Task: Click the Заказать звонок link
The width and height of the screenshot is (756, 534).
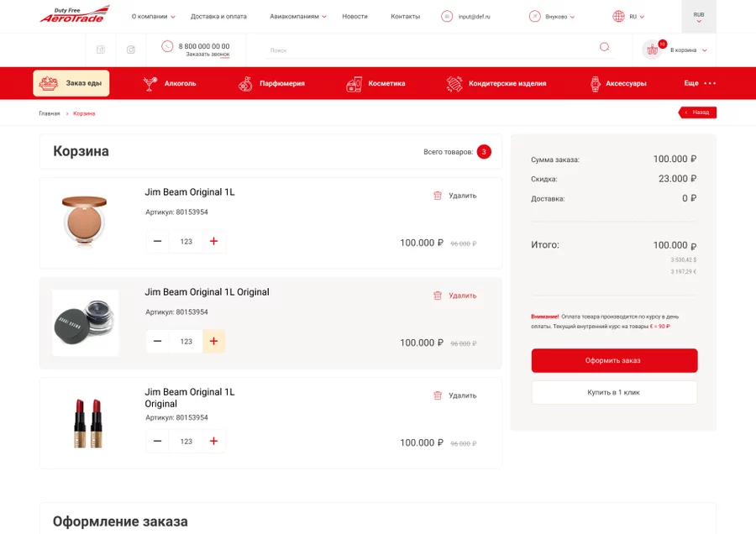Action: tap(207, 55)
